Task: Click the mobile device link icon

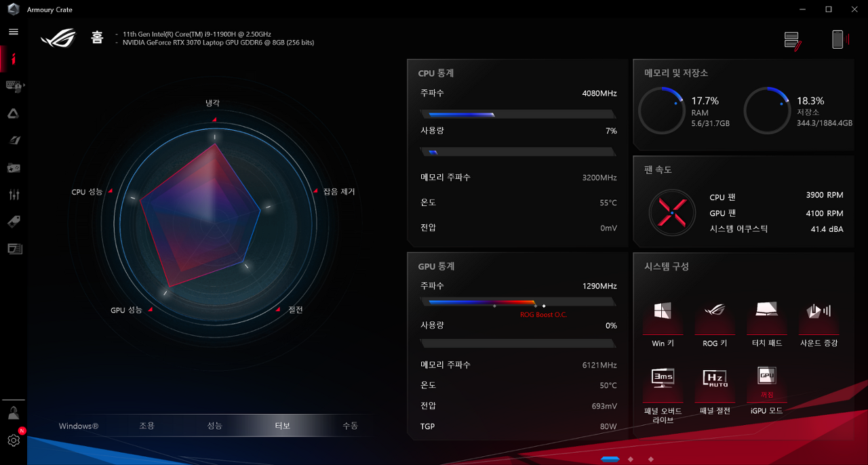Action: (840, 39)
